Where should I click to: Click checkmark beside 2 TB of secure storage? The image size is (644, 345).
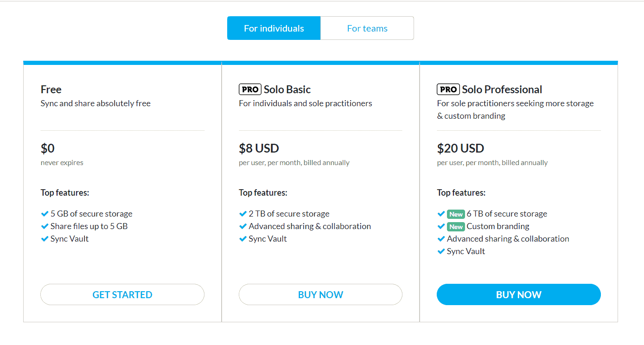click(x=242, y=214)
